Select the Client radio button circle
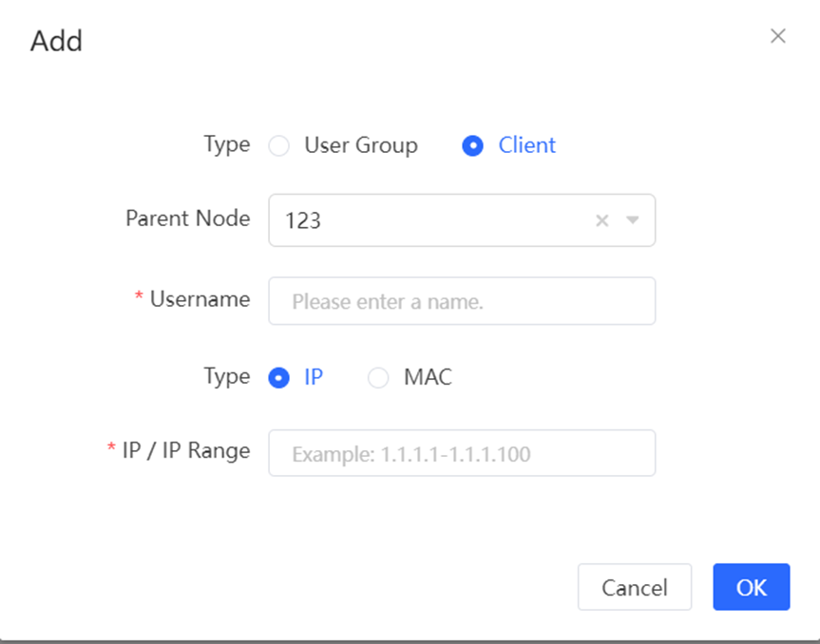The width and height of the screenshot is (820, 644). click(472, 146)
